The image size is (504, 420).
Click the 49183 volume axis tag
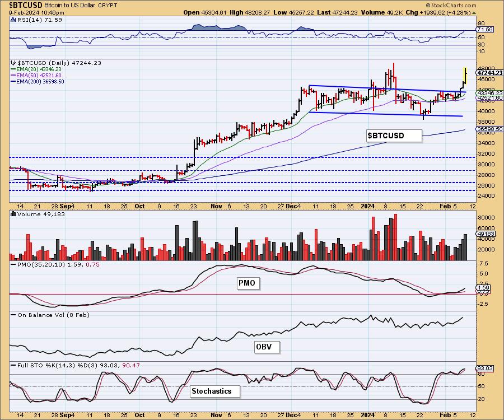pyautogui.click(x=486, y=234)
